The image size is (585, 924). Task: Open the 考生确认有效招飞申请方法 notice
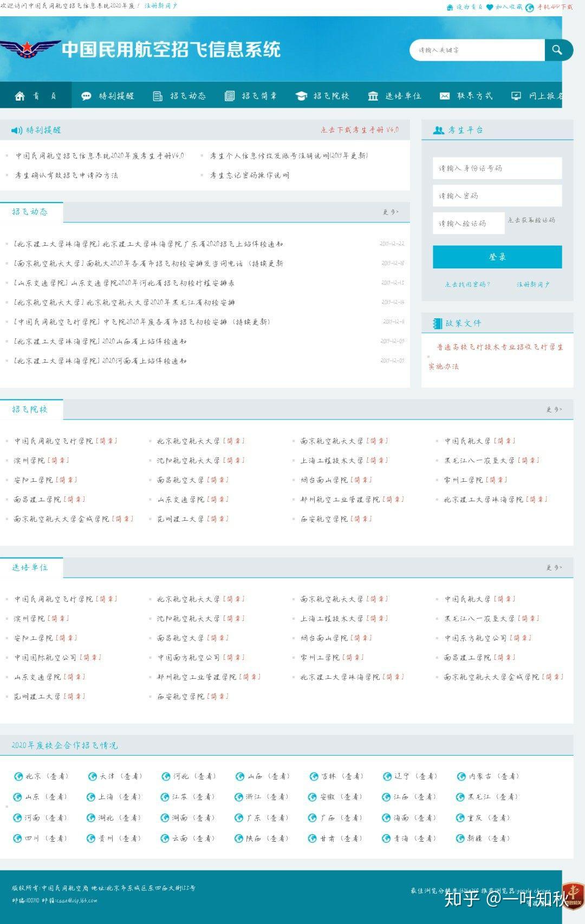67,175
